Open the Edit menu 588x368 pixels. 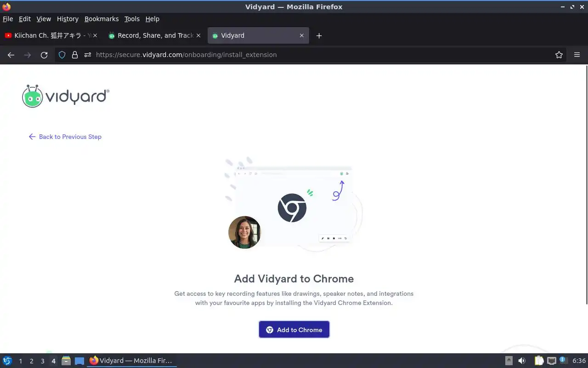tap(25, 19)
